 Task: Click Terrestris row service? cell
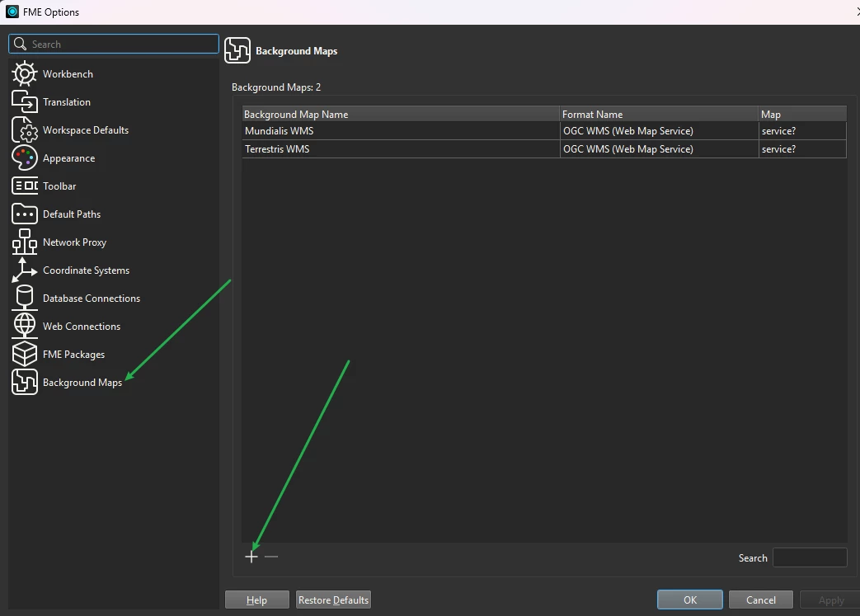802,148
